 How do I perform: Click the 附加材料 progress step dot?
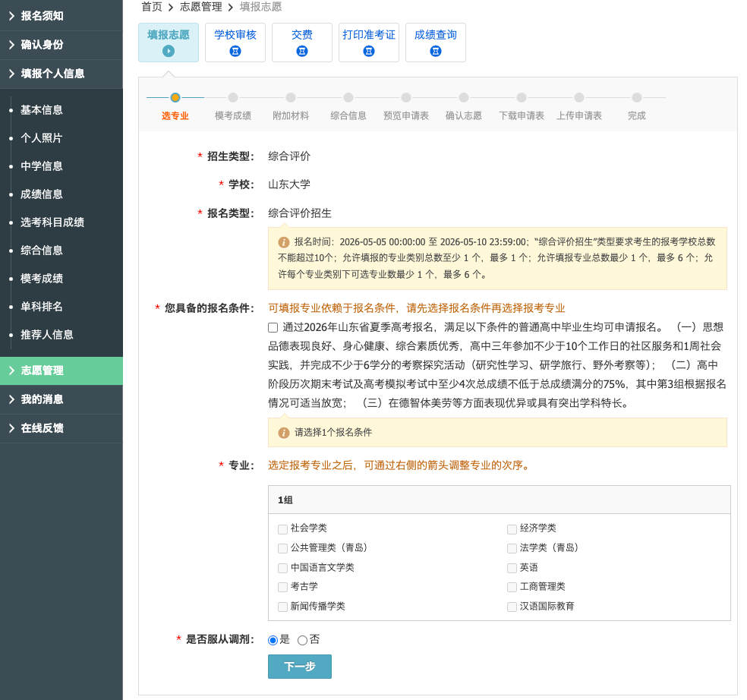pyautogui.click(x=291, y=98)
